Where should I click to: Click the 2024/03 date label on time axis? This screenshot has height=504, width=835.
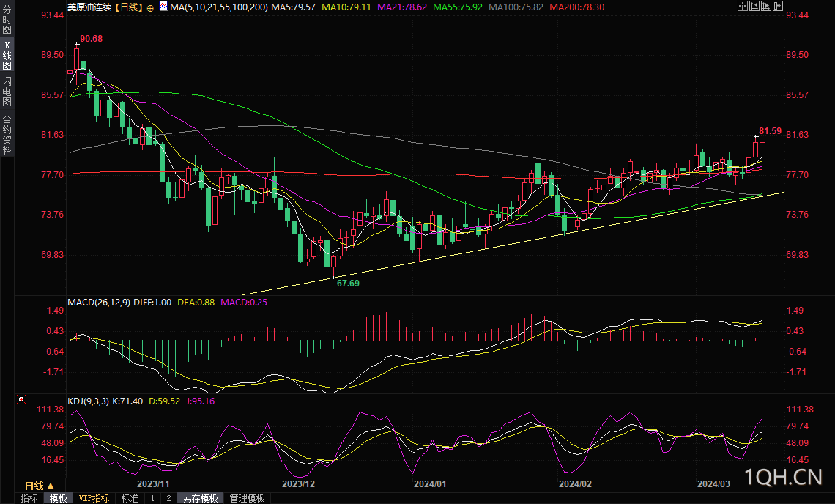tap(713, 483)
